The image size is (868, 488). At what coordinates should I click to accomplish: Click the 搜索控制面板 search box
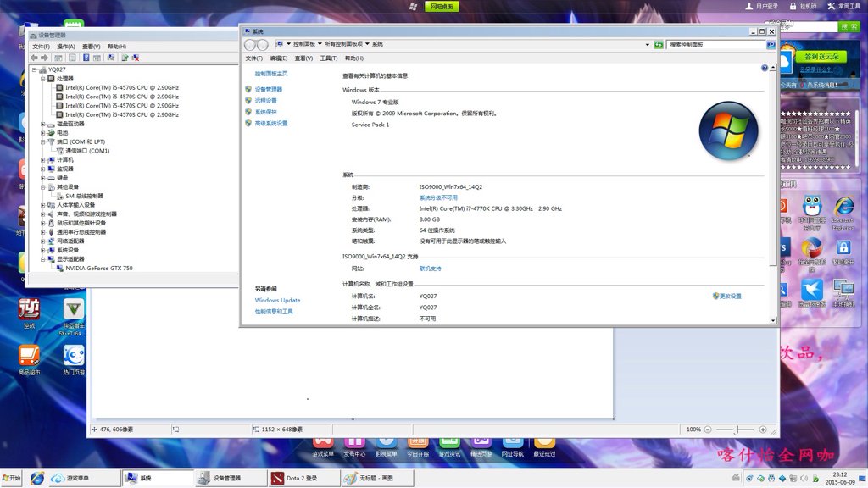(x=716, y=44)
